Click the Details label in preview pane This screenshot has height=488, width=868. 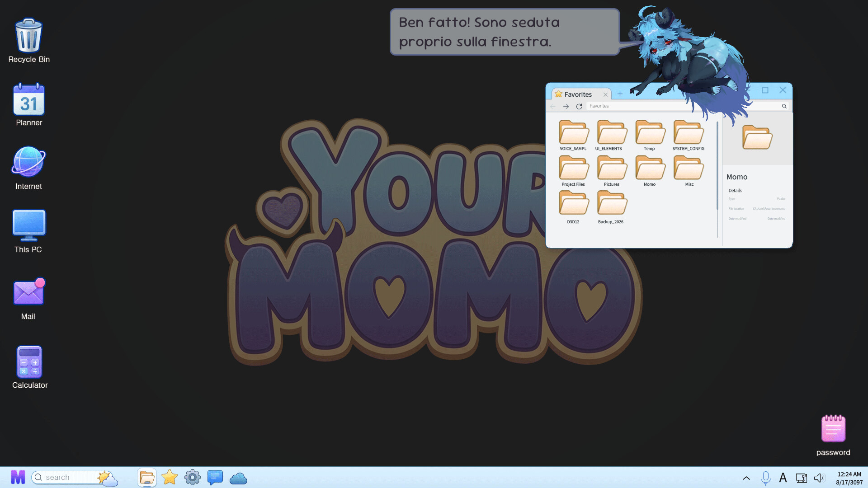[x=735, y=190]
